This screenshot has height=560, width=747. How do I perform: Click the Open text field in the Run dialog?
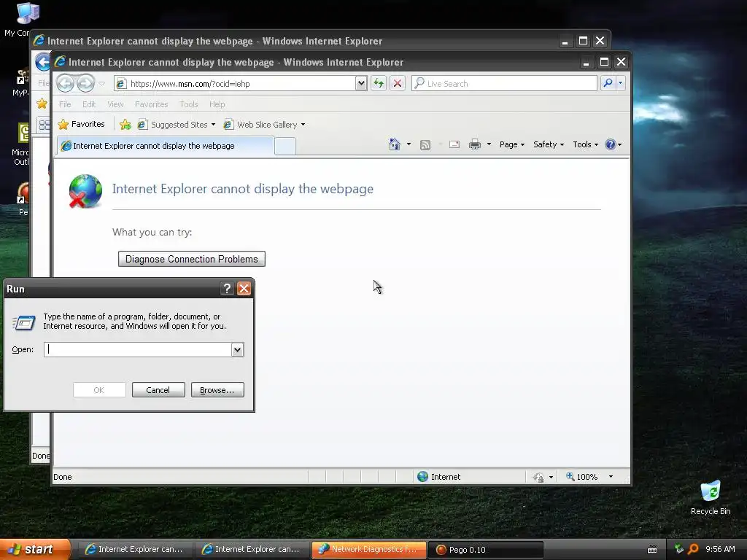[x=138, y=349]
